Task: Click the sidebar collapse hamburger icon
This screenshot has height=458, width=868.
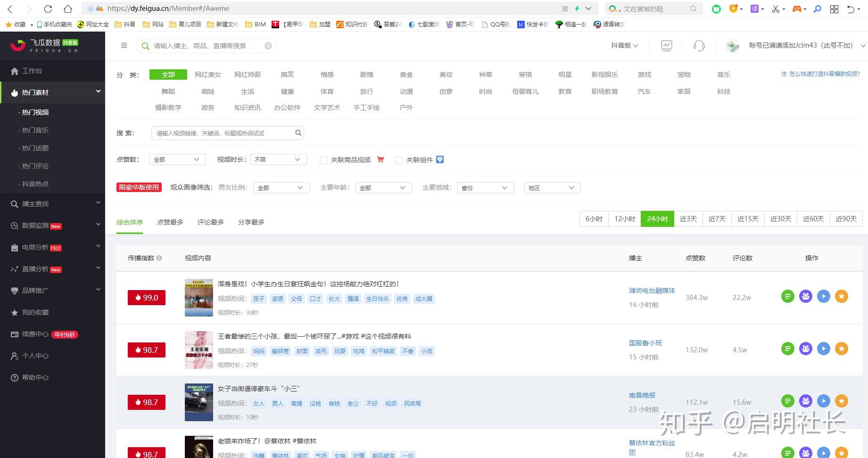Action: (124, 46)
